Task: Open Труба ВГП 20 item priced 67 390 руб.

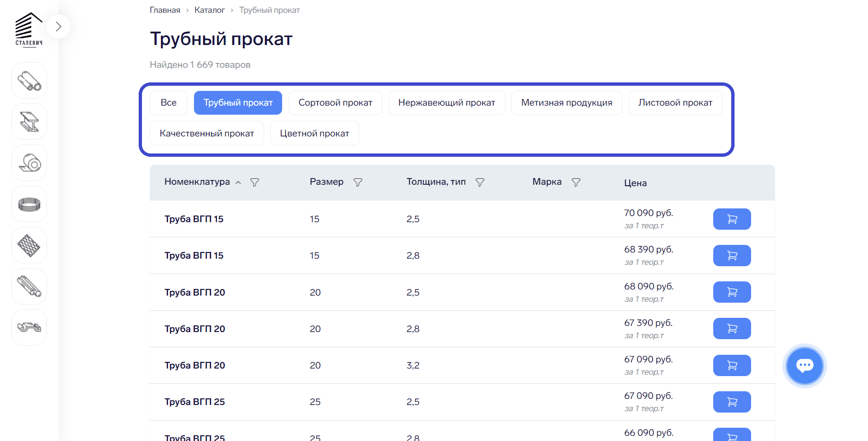Action: tap(195, 329)
